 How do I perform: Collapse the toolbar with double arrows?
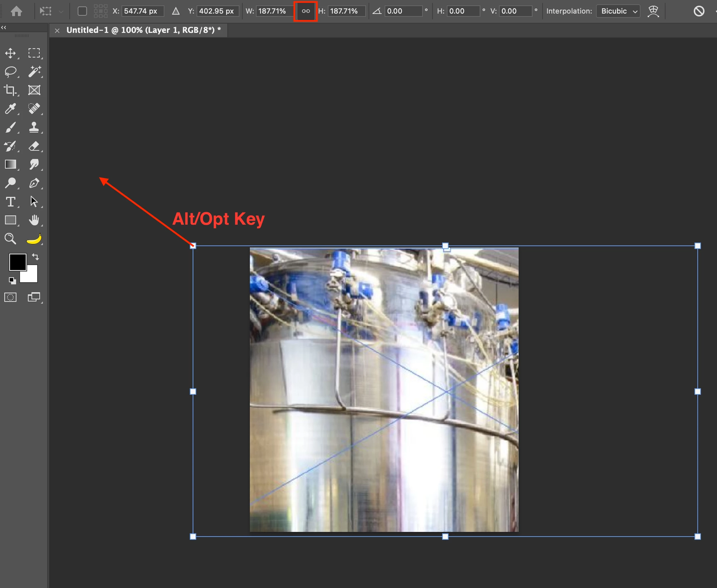4,28
